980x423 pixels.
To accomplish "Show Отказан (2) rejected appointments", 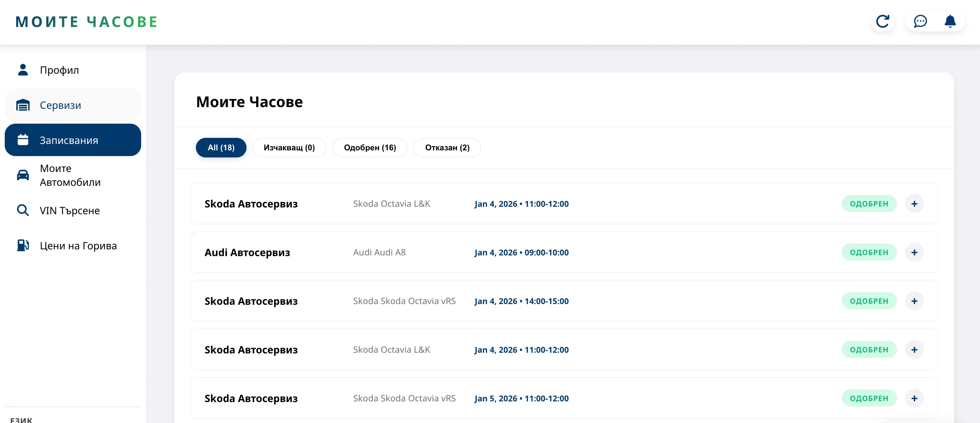I will tap(447, 148).
